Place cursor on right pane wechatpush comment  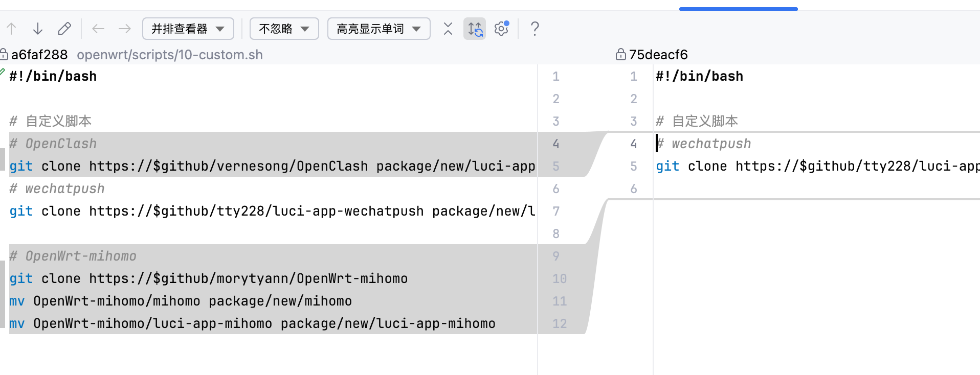click(711, 144)
